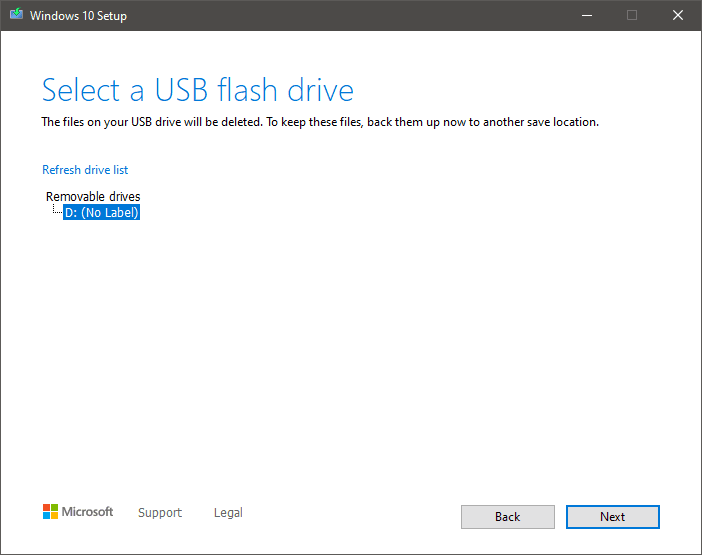Viewport: 702px width, 555px height.
Task: Minimize the Windows 10 Setup window
Action: point(587,15)
